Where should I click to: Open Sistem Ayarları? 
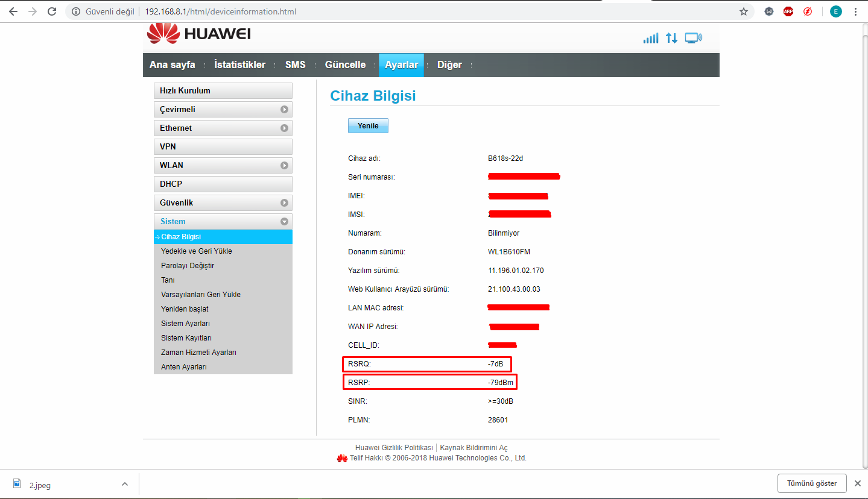[x=186, y=324]
